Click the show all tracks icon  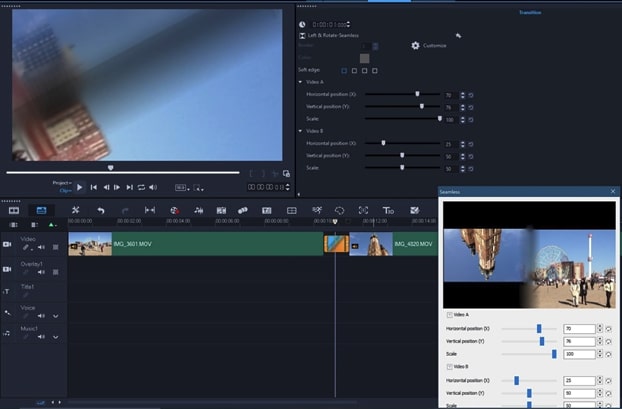click(13, 225)
